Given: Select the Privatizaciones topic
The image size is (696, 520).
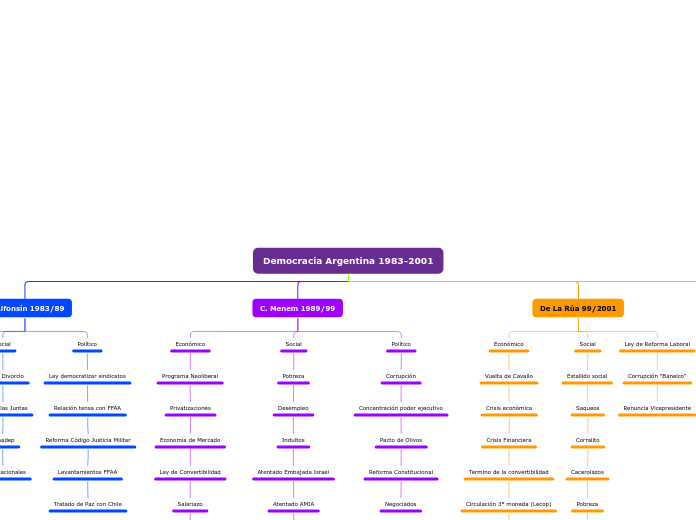Looking at the screenshot, I should coord(190,408).
